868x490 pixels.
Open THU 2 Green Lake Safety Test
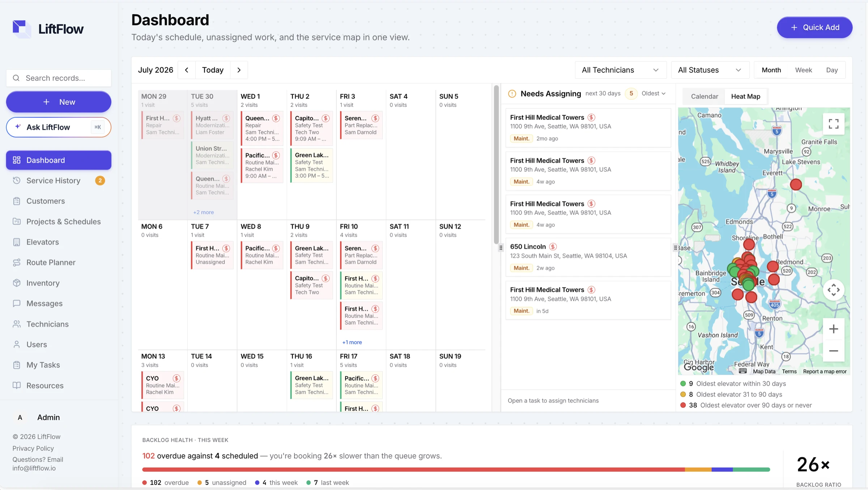(x=312, y=166)
